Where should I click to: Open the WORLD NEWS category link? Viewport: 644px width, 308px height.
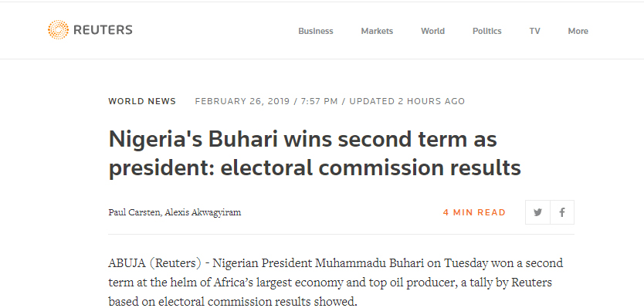142,101
